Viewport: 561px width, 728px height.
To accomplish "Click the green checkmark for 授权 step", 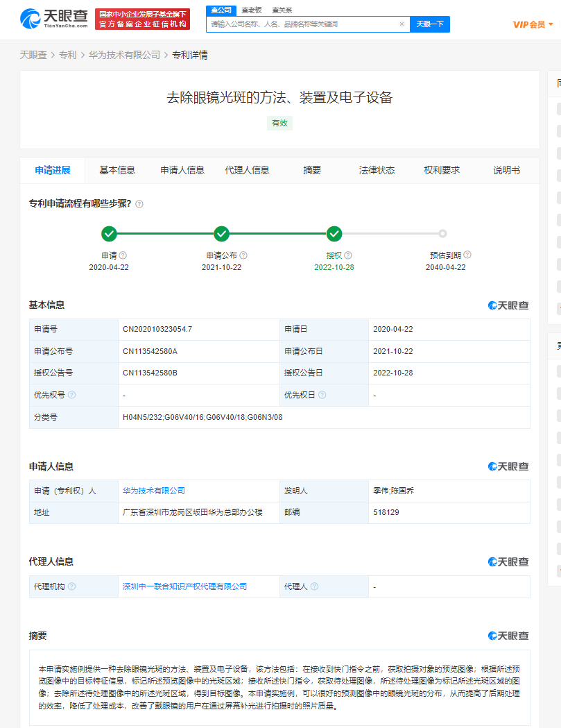I will pos(334,234).
